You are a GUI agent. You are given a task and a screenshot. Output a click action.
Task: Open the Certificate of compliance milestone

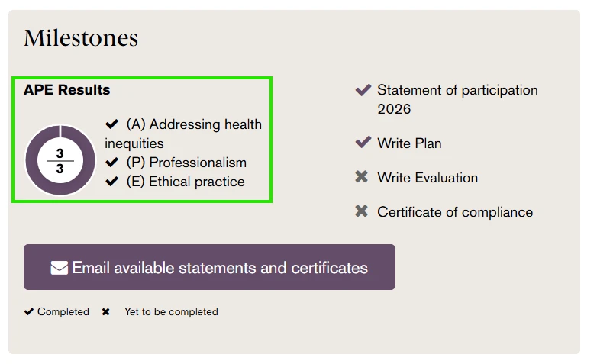pos(455,211)
